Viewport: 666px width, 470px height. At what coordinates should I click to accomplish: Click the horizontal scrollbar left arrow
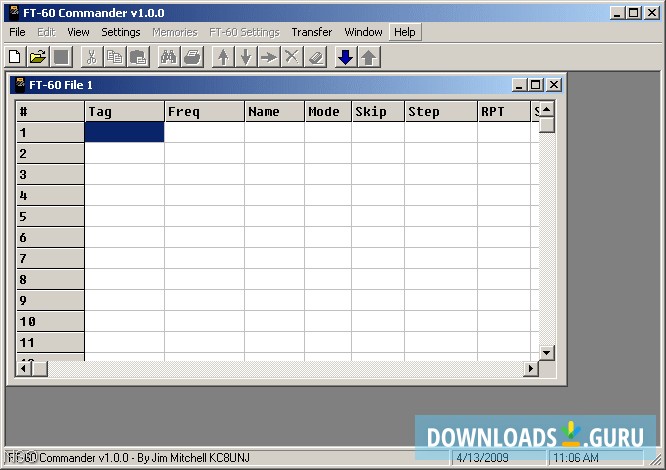[x=24, y=368]
